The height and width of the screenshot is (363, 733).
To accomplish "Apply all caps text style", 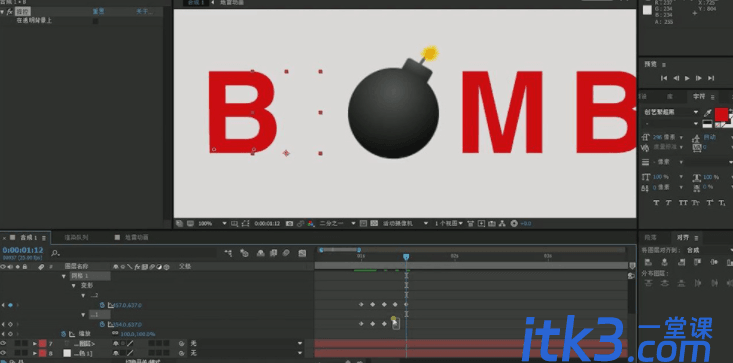I will (x=683, y=202).
